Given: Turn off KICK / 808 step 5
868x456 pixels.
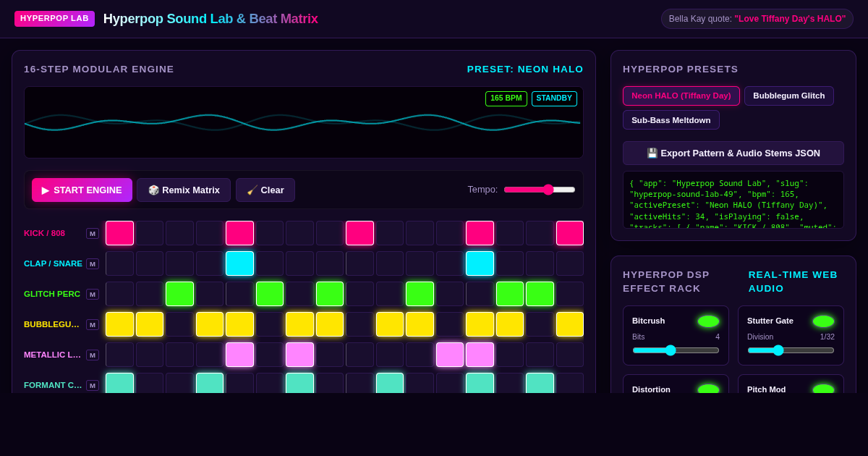Looking at the screenshot, I should 240,233.
